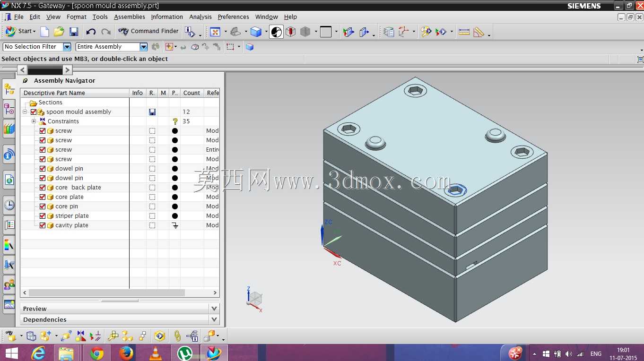Click the Rectangle selection icon in selection bar

click(230, 47)
